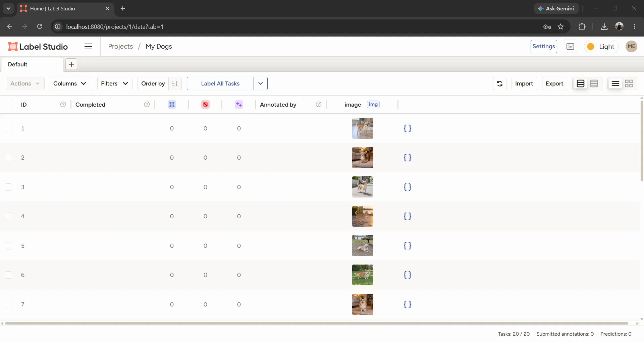The height and width of the screenshot is (342, 644).
Task: Click the total annotations column icon
Action: (172, 105)
